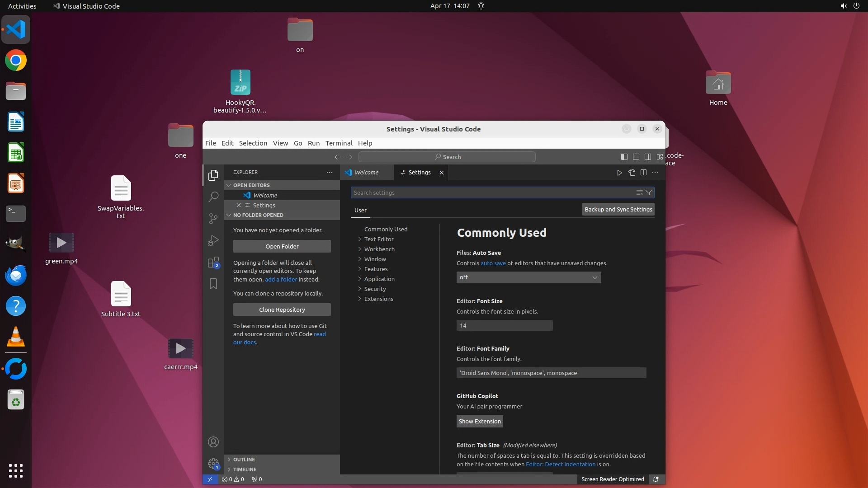Click the Editor Font Size input field
The width and height of the screenshot is (868, 488).
(504, 325)
